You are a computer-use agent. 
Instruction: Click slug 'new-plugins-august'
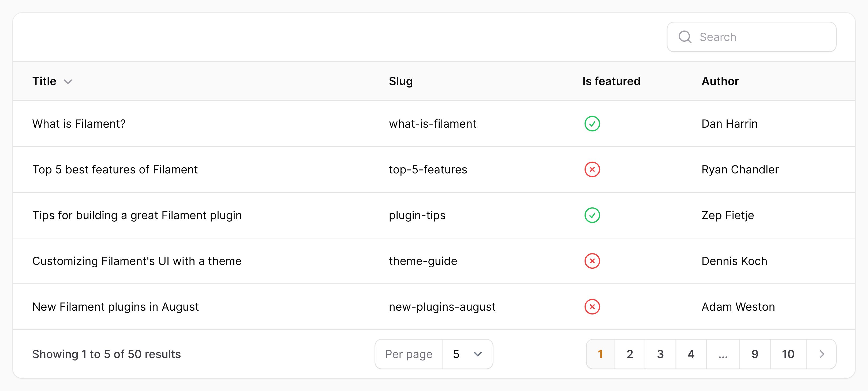[442, 307]
